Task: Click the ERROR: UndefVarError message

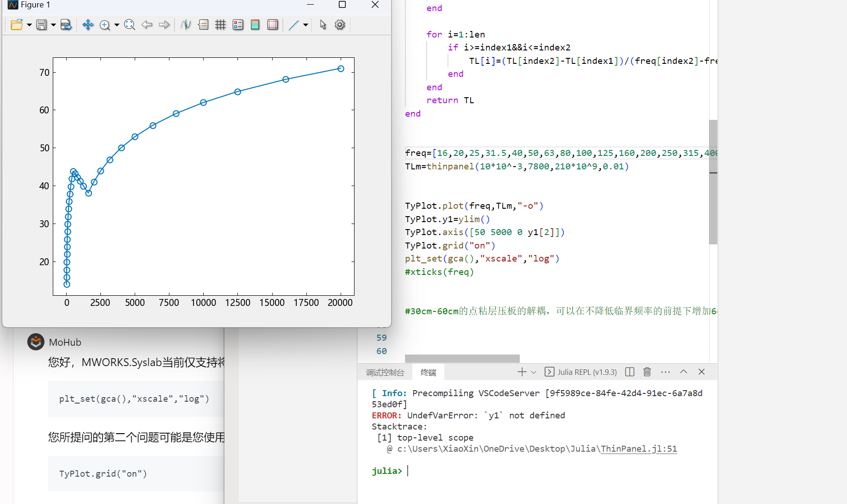Action: (x=468, y=416)
